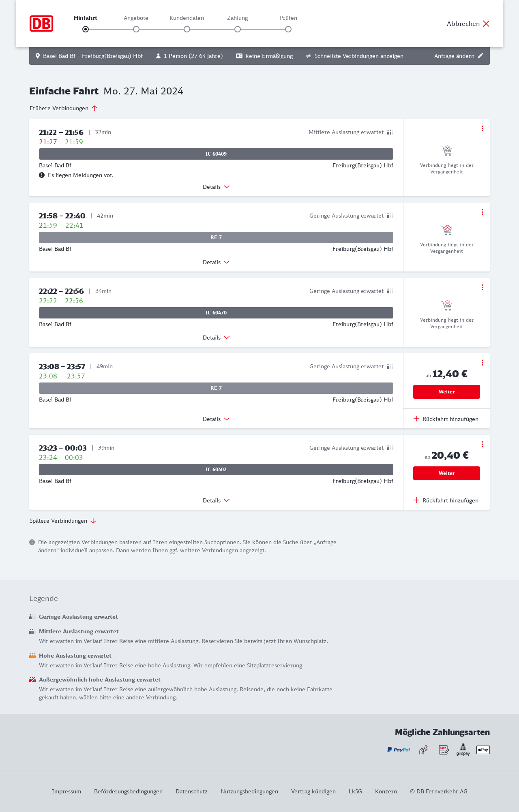
Task: Expand Details for the 21:22 IC 60409 connection
Action: tap(216, 187)
